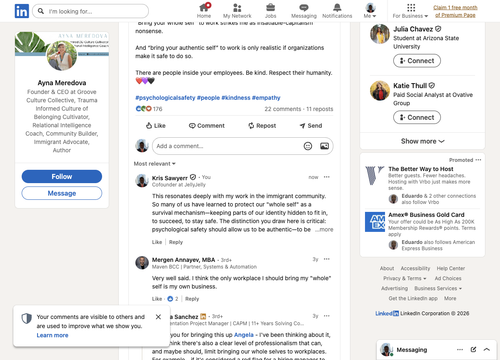Expand Business Services dropdown

pyautogui.click(x=438, y=288)
